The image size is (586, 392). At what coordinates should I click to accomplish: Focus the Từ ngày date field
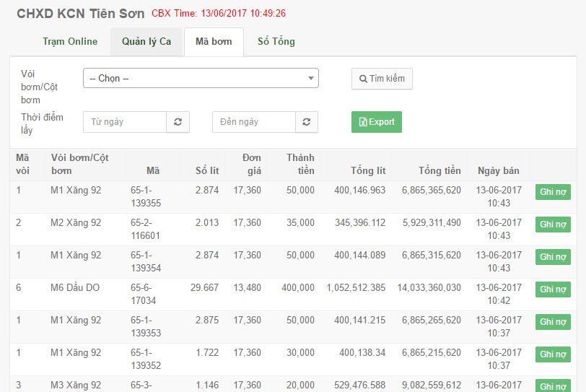click(125, 122)
